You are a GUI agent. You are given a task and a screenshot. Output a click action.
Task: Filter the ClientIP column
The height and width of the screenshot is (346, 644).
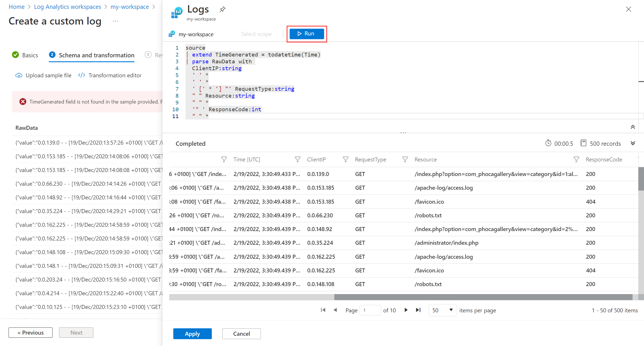tap(298, 159)
